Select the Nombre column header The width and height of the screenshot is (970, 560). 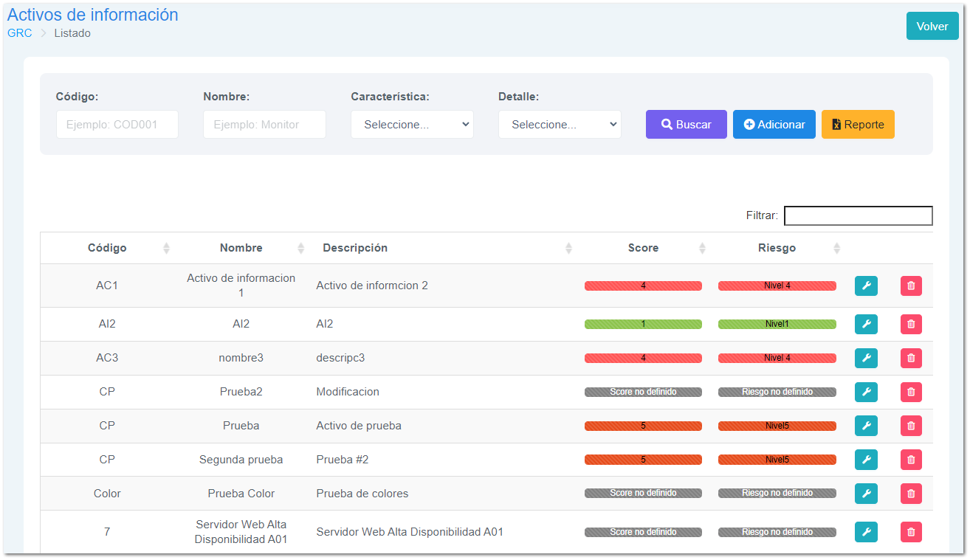[x=241, y=248]
